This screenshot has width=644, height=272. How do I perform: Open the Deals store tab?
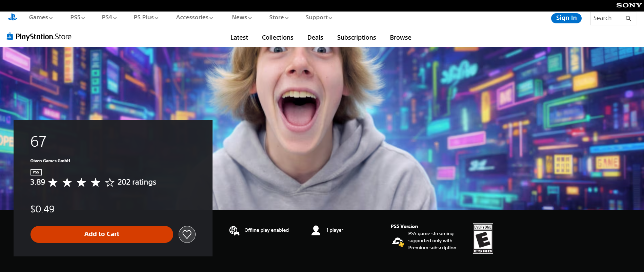(x=315, y=38)
